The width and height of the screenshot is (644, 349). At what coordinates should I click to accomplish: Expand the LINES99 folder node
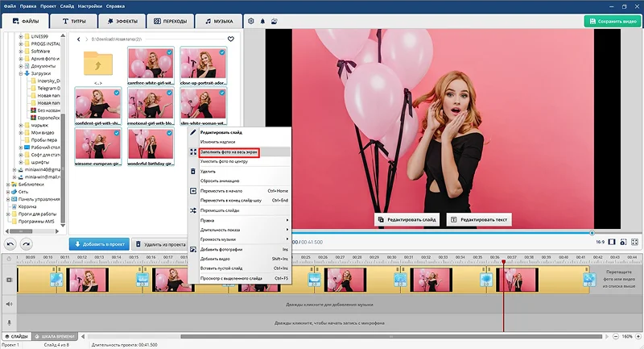click(x=21, y=36)
